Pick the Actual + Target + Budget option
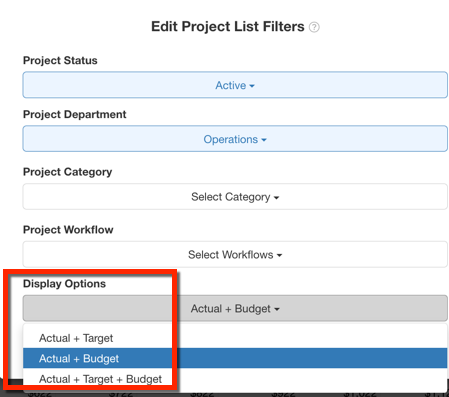The width and height of the screenshot is (449, 397). (x=235, y=379)
